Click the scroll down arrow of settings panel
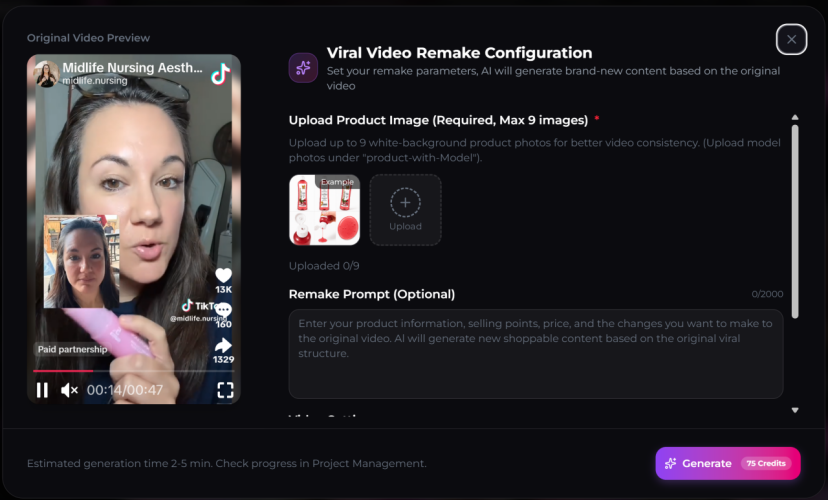The height and width of the screenshot is (500, 828). point(795,410)
